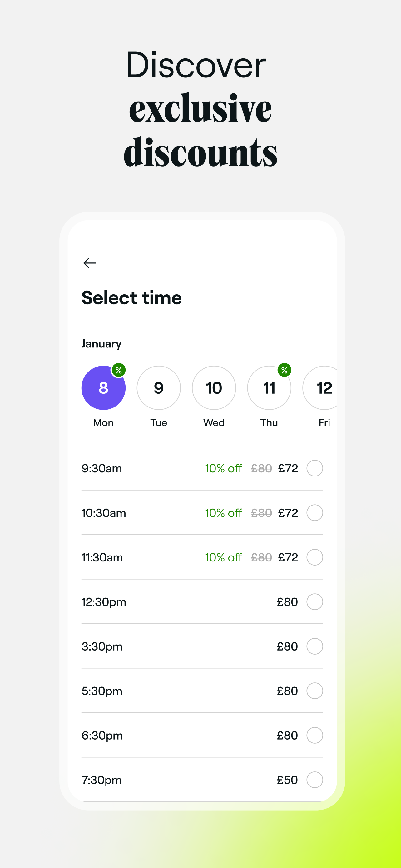The image size is (401, 868).
Task: Tap the discount badge on Monday 8
Action: [118, 370]
